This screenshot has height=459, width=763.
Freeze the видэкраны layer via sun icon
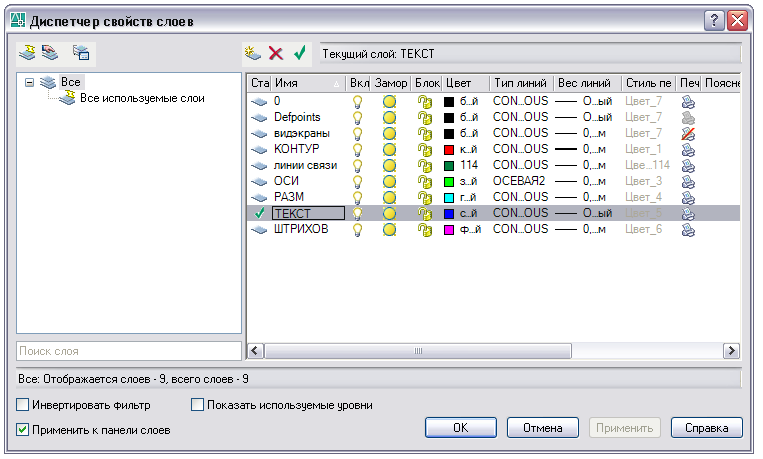(x=389, y=133)
